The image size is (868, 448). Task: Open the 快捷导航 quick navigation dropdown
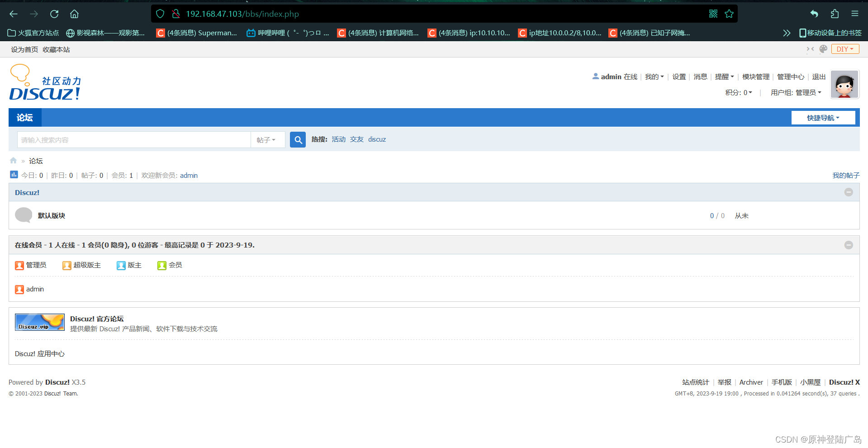pos(823,118)
